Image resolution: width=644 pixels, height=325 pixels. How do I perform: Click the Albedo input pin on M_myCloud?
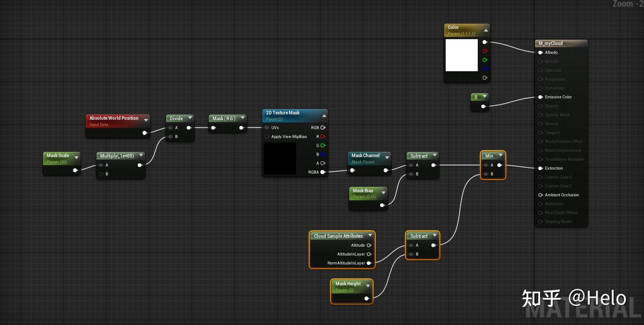pos(540,52)
